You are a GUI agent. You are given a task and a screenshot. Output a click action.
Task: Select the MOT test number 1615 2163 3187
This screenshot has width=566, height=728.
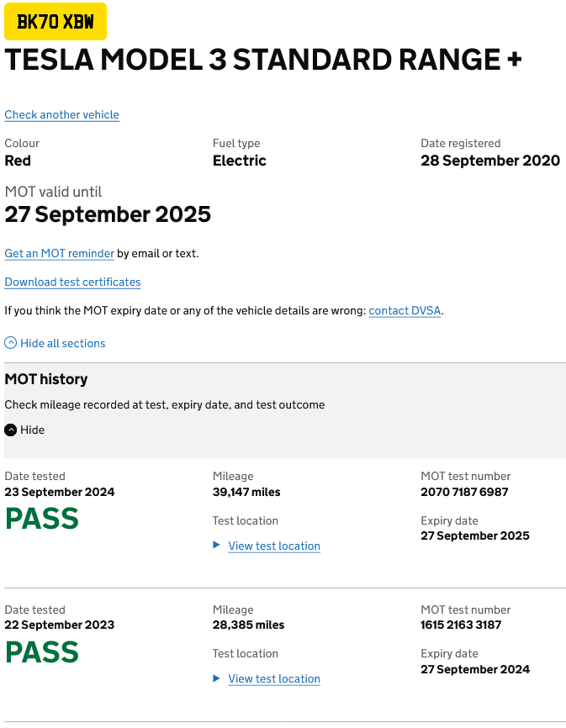click(461, 625)
